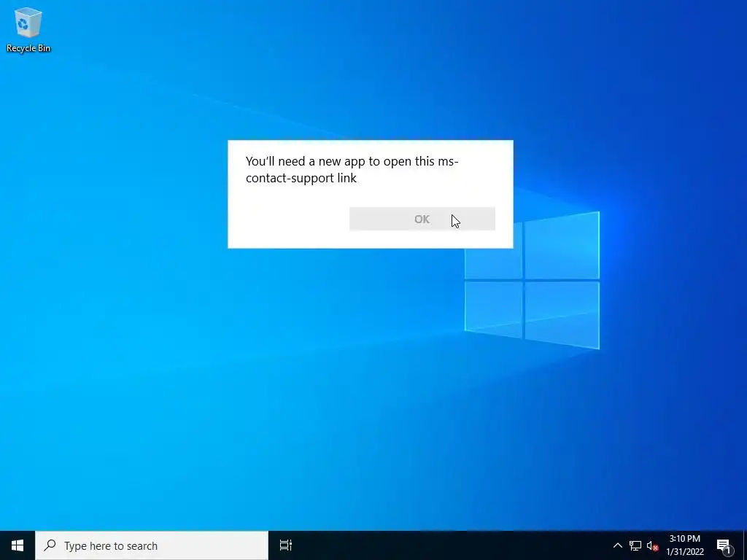Open the network status tray icon
Image resolution: width=747 pixels, height=560 pixels.
point(635,545)
